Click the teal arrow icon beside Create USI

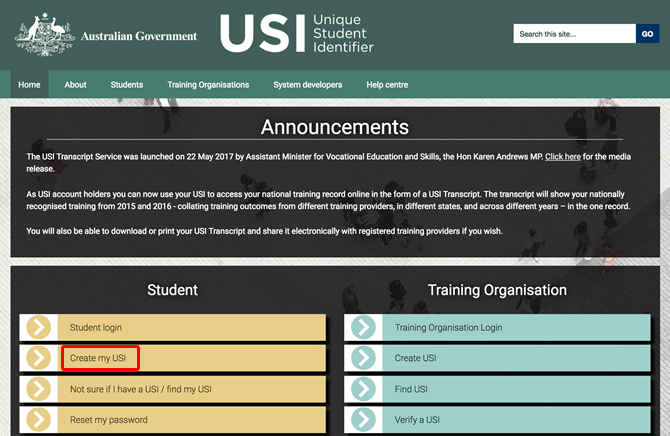pos(364,358)
